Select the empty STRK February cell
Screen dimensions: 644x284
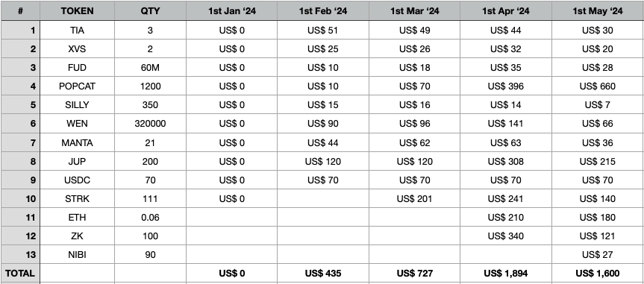point(323,198)
